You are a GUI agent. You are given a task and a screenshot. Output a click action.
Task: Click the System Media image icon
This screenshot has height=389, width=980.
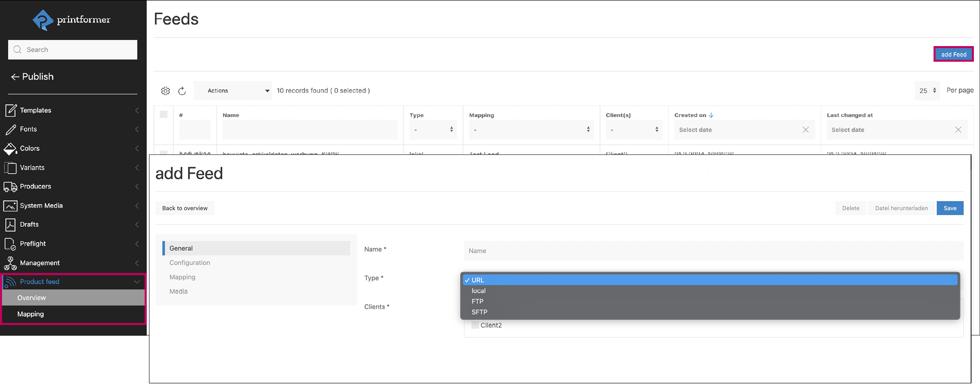(x=10, y=206)
